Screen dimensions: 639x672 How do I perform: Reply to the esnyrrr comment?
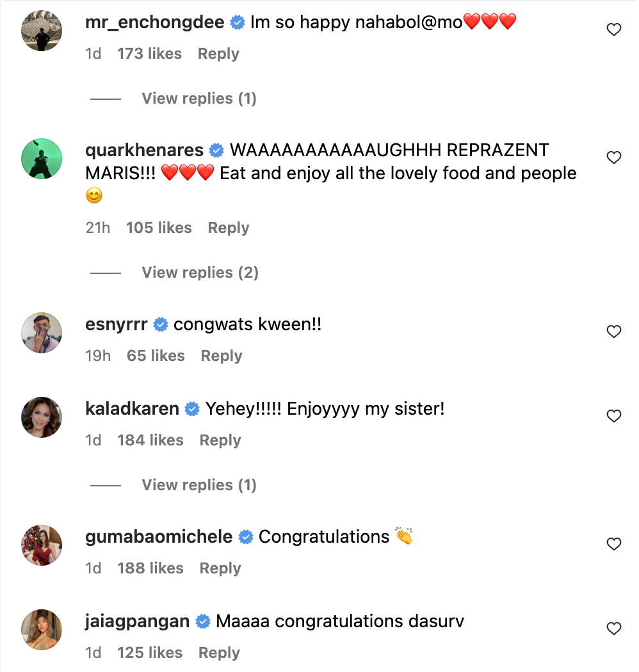point(222,356)
